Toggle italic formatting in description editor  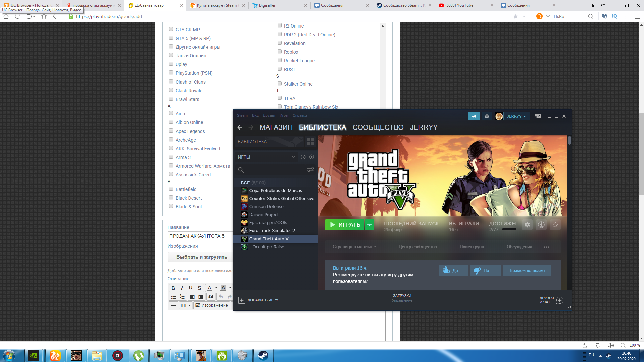pos(182,288)
